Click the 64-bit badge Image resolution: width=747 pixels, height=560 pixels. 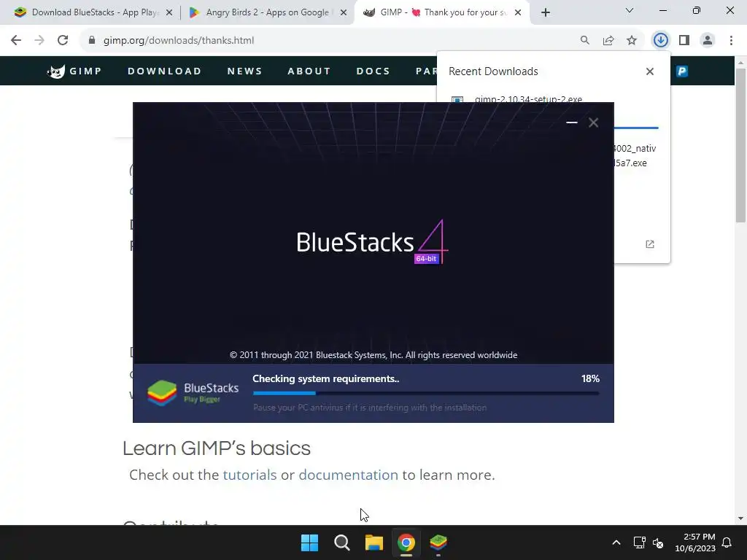(x=426, y=259)
